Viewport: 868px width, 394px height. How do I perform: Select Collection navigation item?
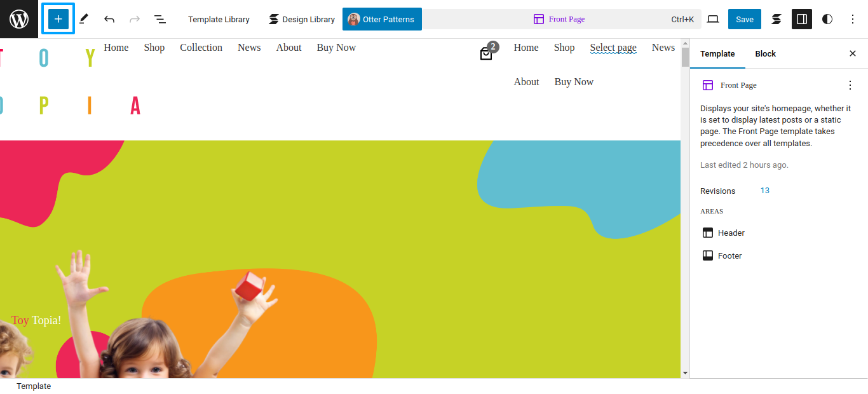click(x=201, y=48)
